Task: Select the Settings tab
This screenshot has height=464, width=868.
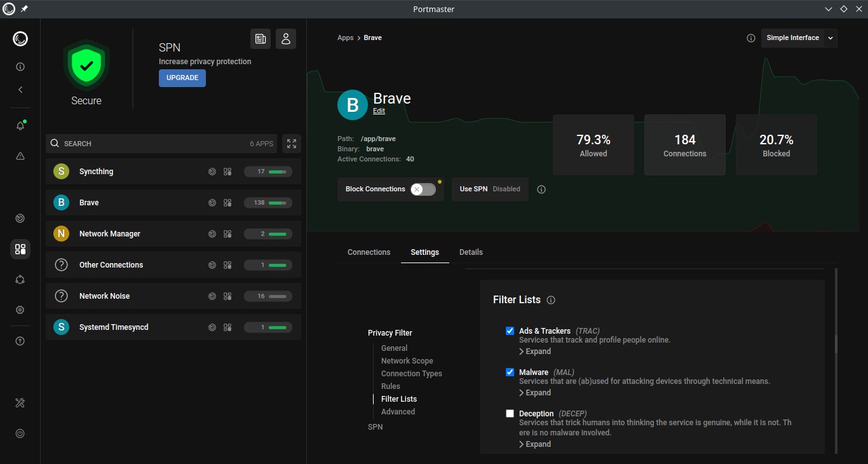Action: tap(425, 252)
